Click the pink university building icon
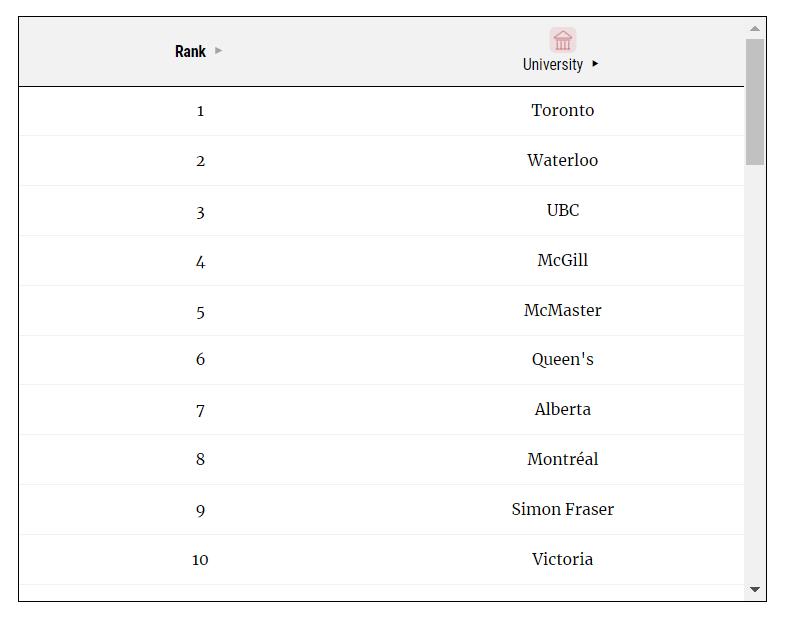This screenshot has height=618, width=792. (x=563, y=40)
